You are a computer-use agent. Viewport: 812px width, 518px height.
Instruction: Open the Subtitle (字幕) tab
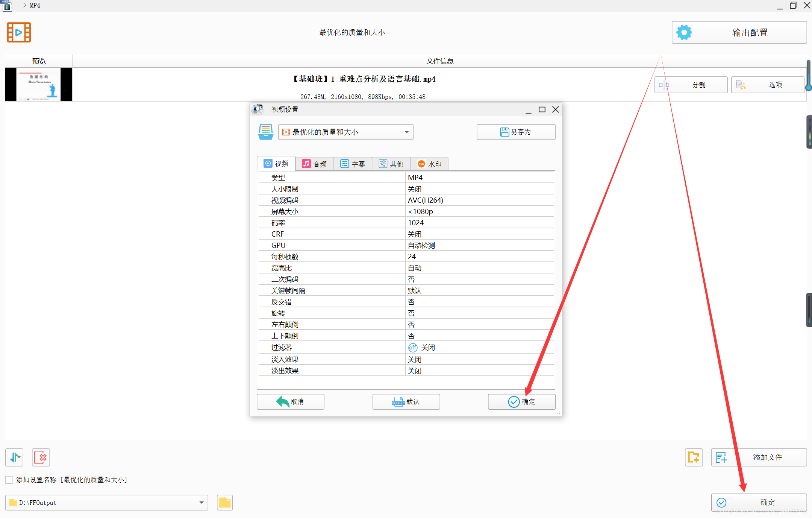pos(353,164)
